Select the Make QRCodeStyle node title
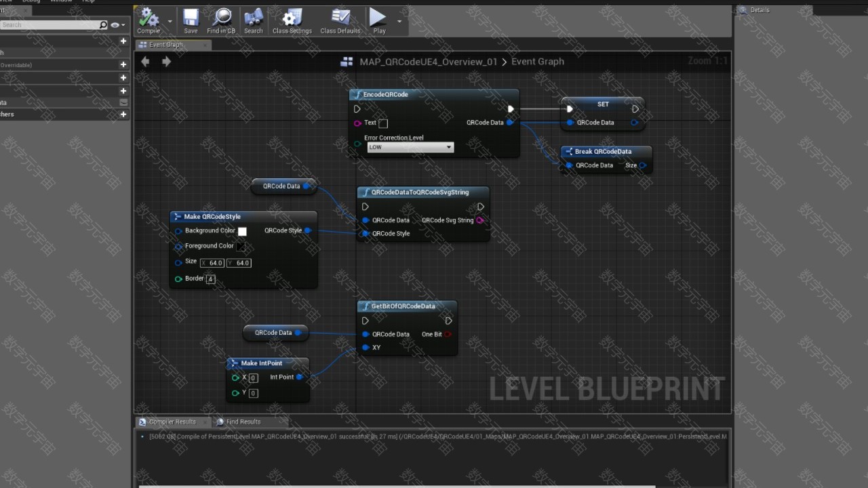The width and height of the screenshot is (868, 488). pos(212,217)
